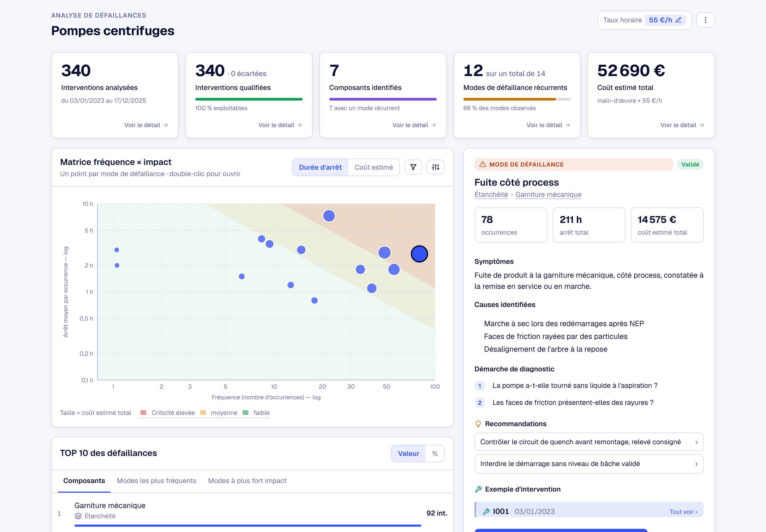This screenshot has width=766, height=532.
Task: Click the 78 occurrences stat card
Action: (511, 225)
